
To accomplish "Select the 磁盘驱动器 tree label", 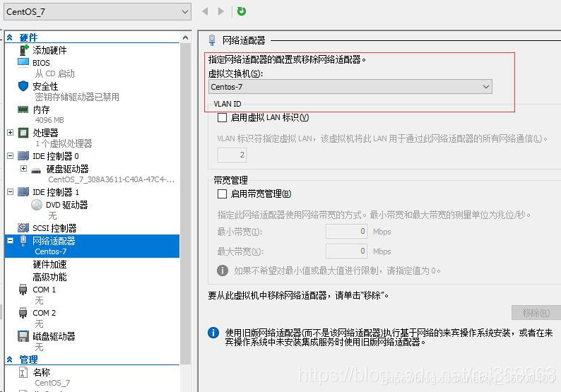I will click(x=54, y=336).
